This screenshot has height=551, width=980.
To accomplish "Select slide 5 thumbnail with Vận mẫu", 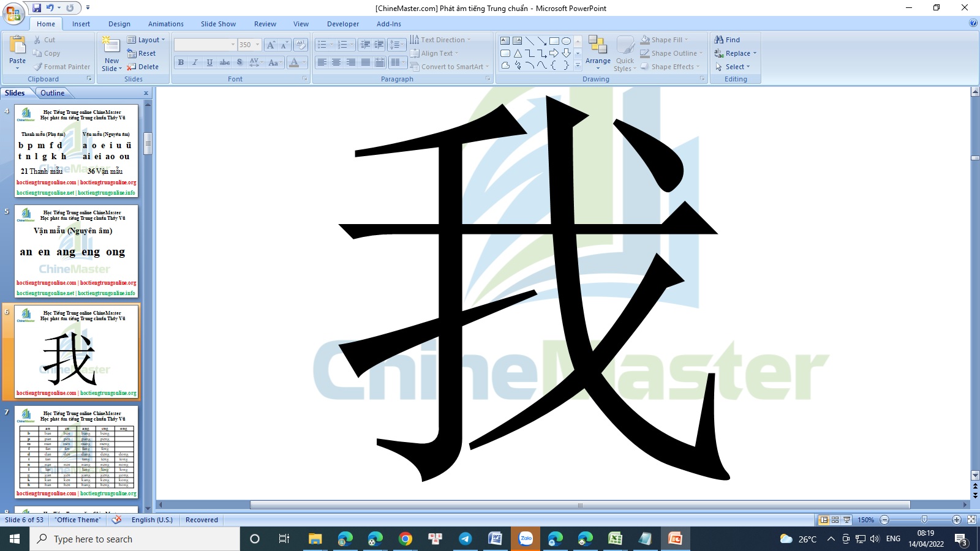I will point(77,251).
